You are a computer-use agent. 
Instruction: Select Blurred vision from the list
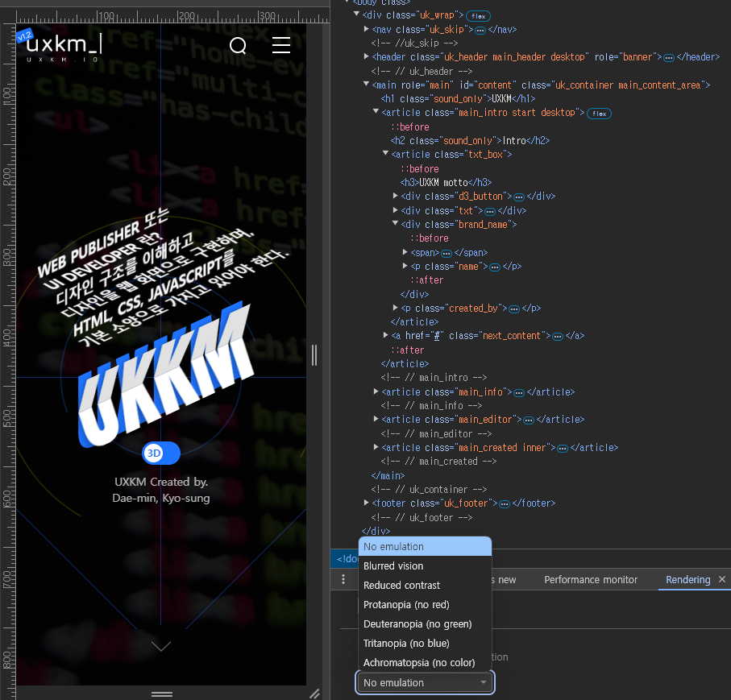pyautogui.click(x=393, y=566)
